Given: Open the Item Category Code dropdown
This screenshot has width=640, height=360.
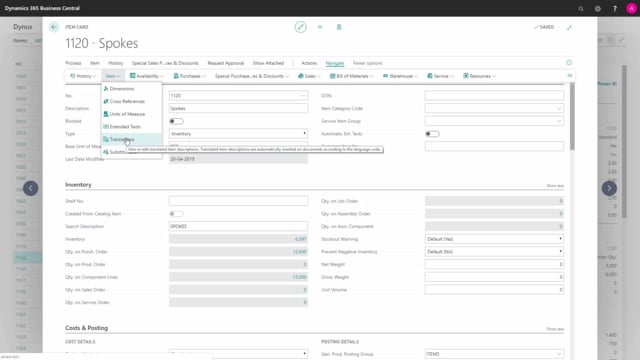Looking at the screenshot, I should pos(494,108).
